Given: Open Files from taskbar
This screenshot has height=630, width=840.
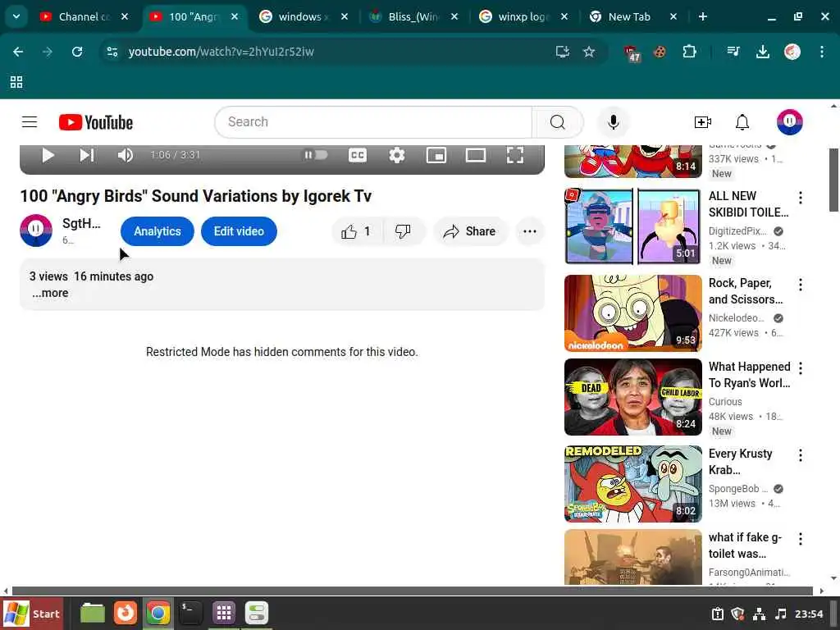Looking at the screenshot, I should [92, 614].
